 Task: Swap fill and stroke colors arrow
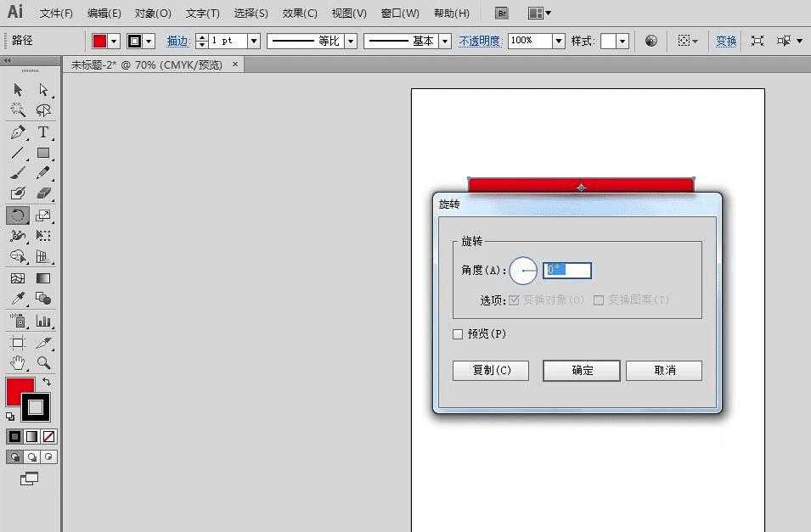coord(47,382)
